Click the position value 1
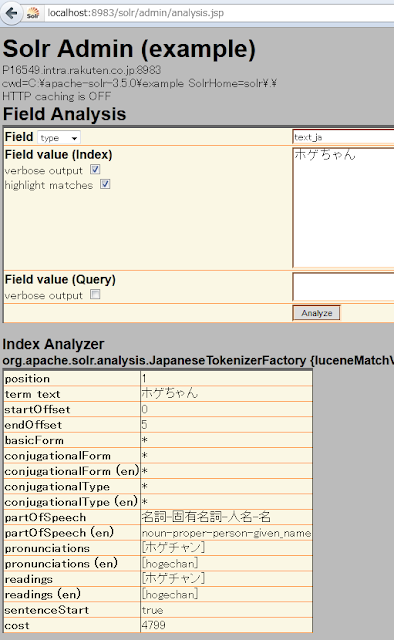 144,378
